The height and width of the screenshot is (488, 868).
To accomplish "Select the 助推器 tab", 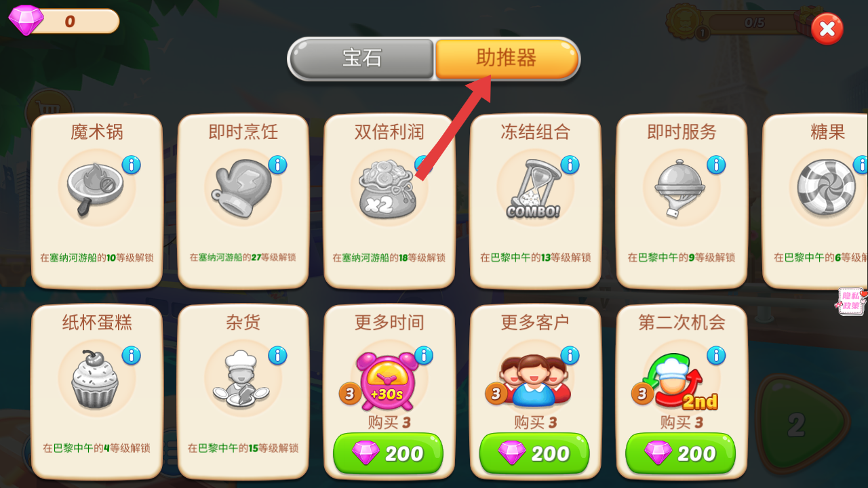I will (x=507, y=58).
